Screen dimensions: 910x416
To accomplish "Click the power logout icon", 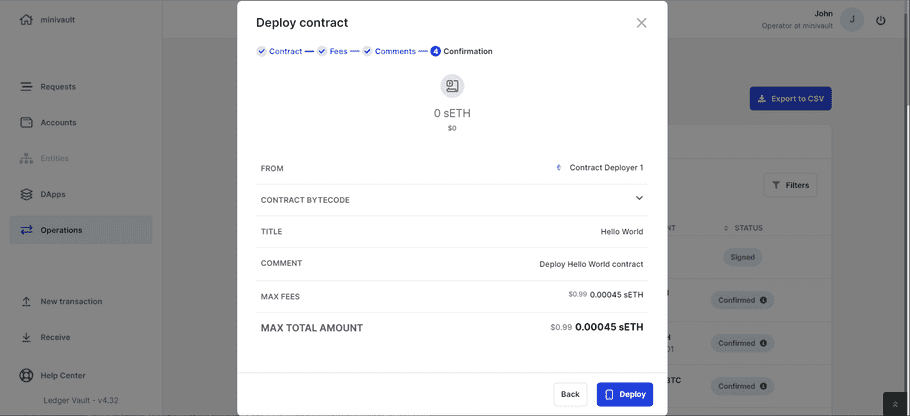I will pos(880,20).
